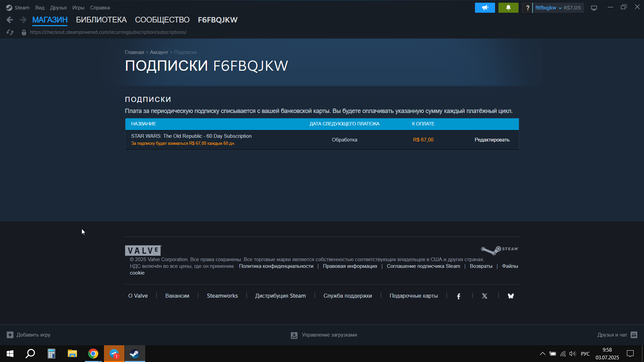This screenshot has height=362, width=644.
Task: Open Steam's Facebook page icon
Action: tap(459, 296)
